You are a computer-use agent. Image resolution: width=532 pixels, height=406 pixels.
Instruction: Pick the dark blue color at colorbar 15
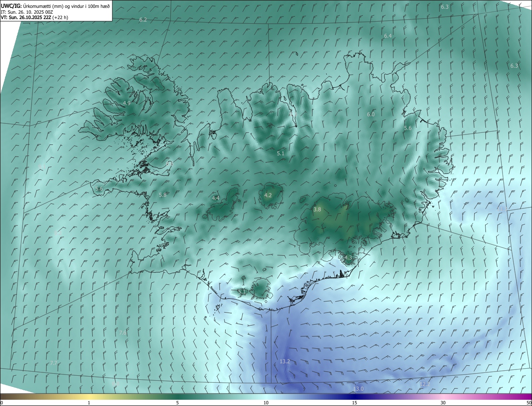click(x=355, y=396)
